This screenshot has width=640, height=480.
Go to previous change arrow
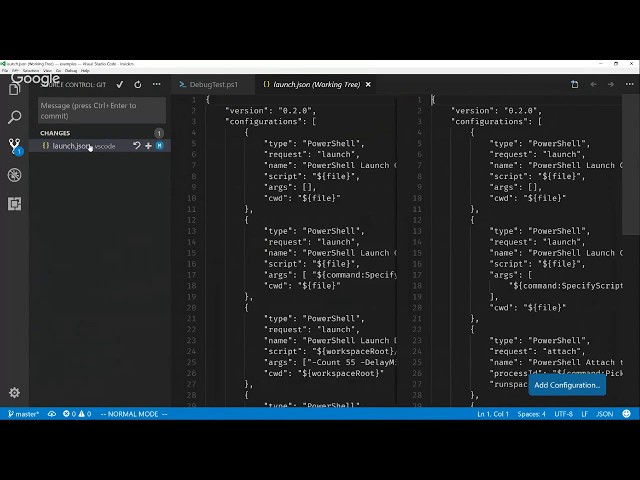(x=593, y=84)
